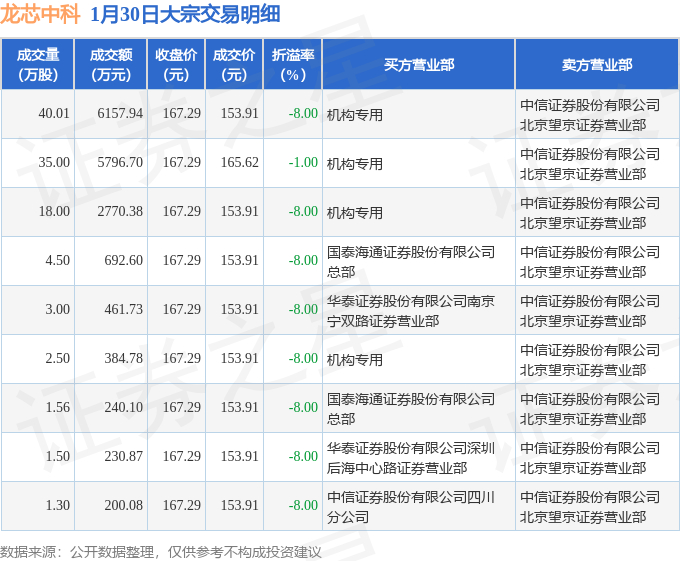Click the amount cell 2770.38
The width and height of the screenshot is (680, 561).
tap(120, 212)
